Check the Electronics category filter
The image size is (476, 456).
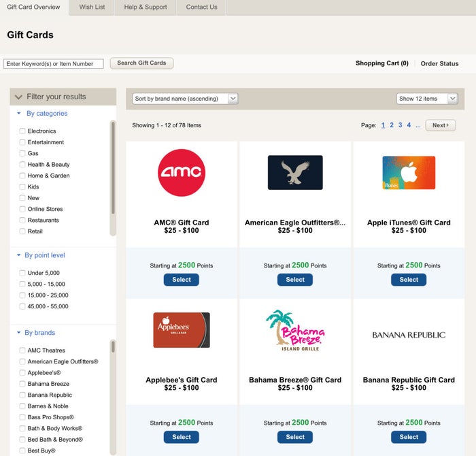(x=22, y=131)
